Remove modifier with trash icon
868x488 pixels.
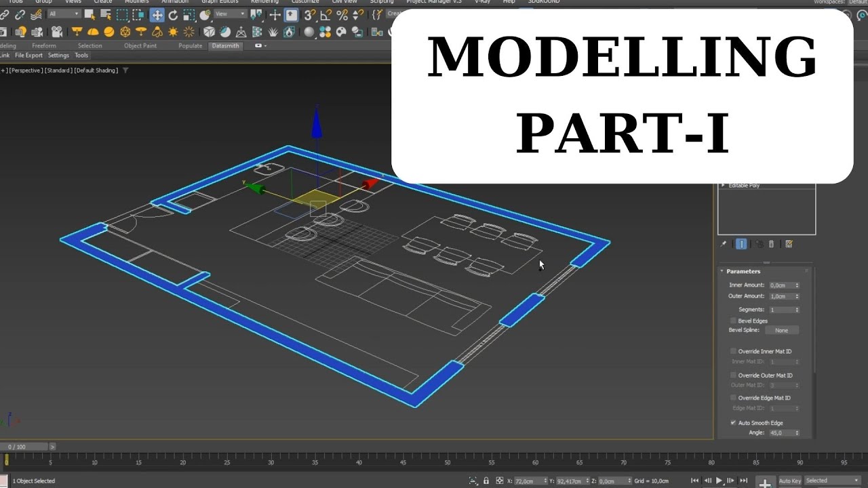771,244
